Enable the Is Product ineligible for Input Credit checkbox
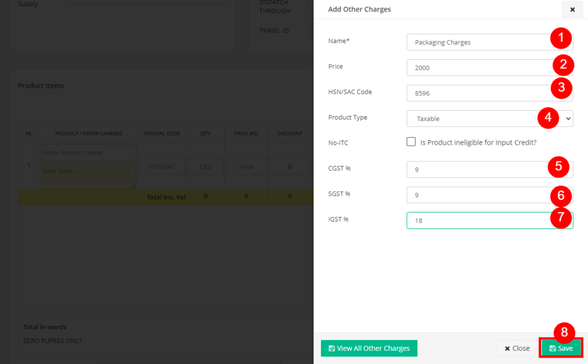The height and width of the screenshot is (364, 588). point(411,142)
